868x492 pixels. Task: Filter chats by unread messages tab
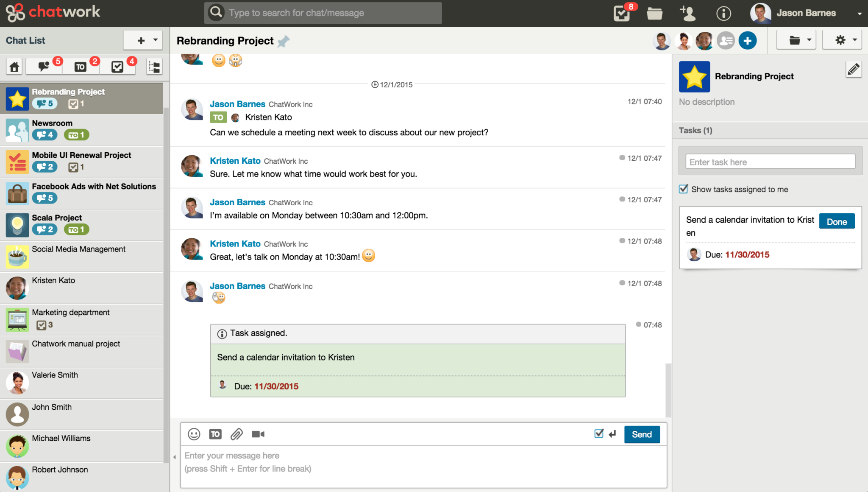pyautogui.click(x=44, y=67)
